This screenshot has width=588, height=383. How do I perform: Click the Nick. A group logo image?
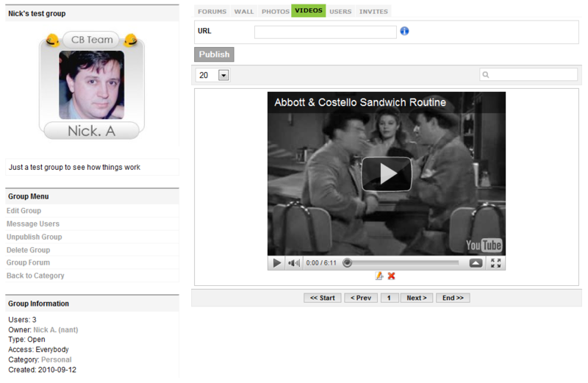pos(91,86)
